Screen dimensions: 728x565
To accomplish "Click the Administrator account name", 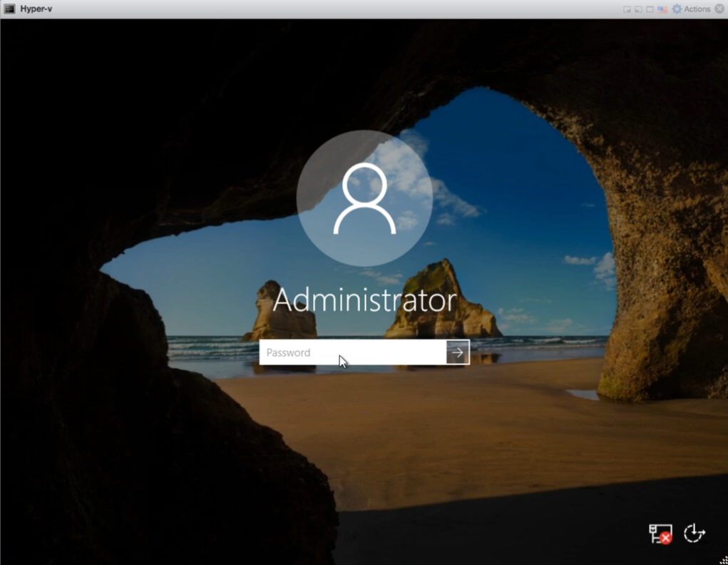I will [365, 300].
